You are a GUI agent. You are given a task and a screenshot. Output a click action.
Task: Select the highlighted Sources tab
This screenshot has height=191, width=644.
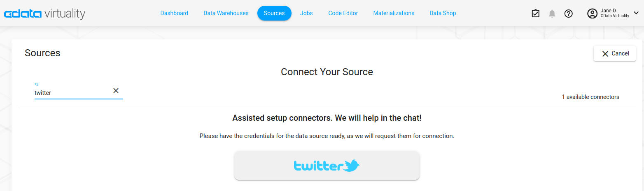[274, 13]
